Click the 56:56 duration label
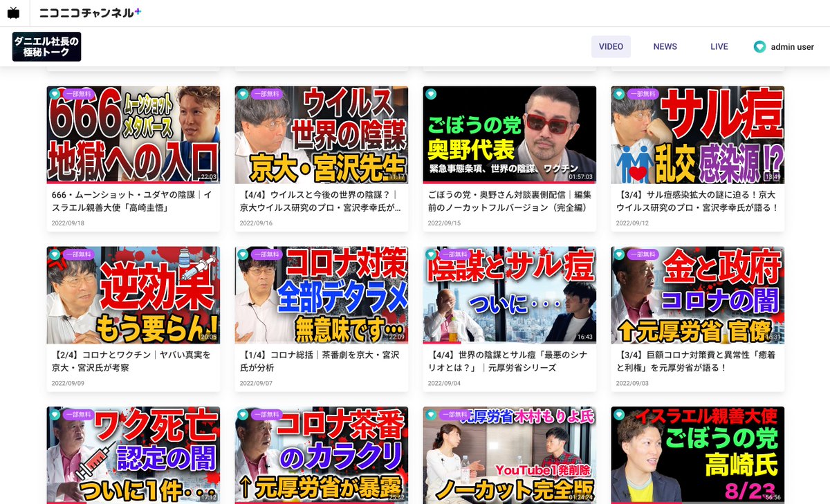 [x=773, y=498]
